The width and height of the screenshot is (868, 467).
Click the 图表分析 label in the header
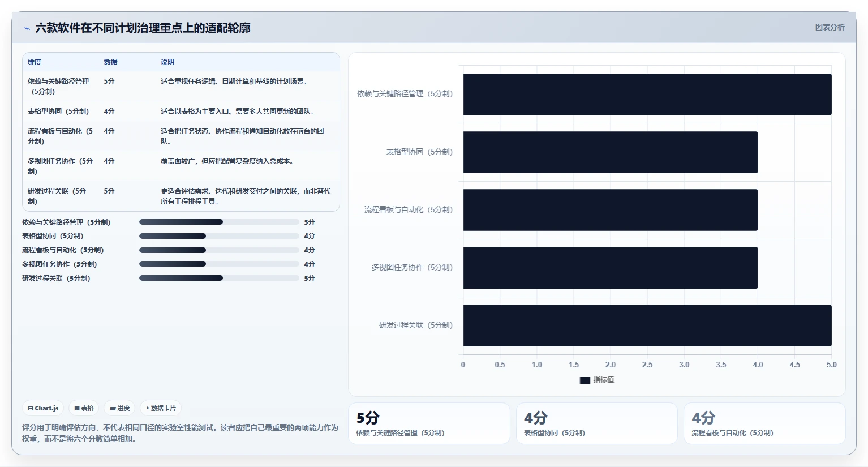(x=830, y=28)
